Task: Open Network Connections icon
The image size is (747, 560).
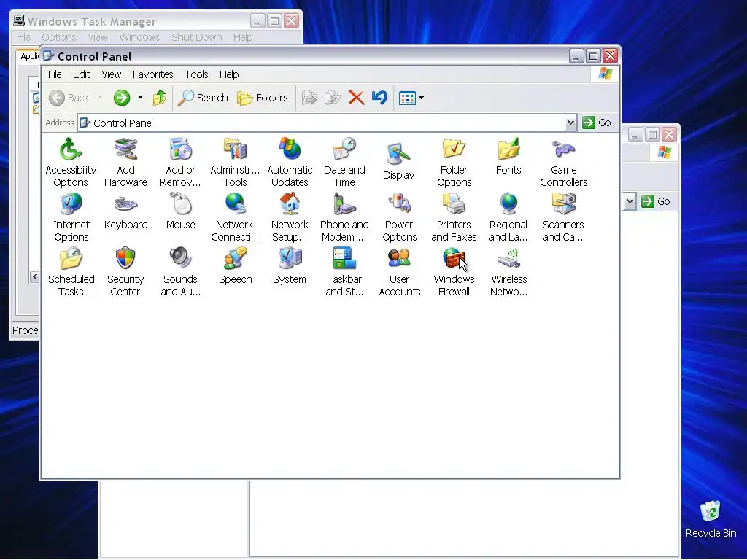Action: [x=235, y=217]
